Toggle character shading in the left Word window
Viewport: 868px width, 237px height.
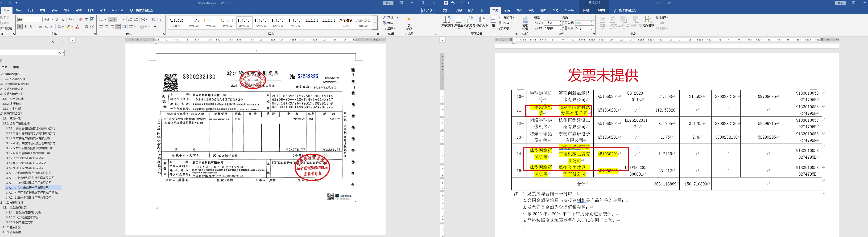click(87, 27)
